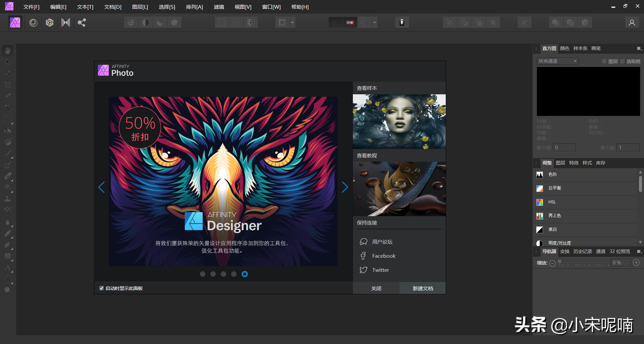Screen dimensions: 644x344
Task: Uncheck 启动时显示此面板 checkbox
Action: [101, 288]
